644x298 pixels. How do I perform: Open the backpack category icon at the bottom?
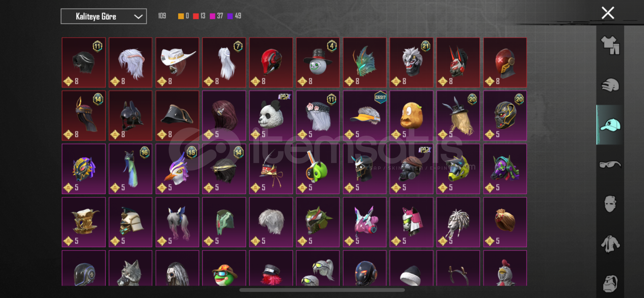[610, 283]
